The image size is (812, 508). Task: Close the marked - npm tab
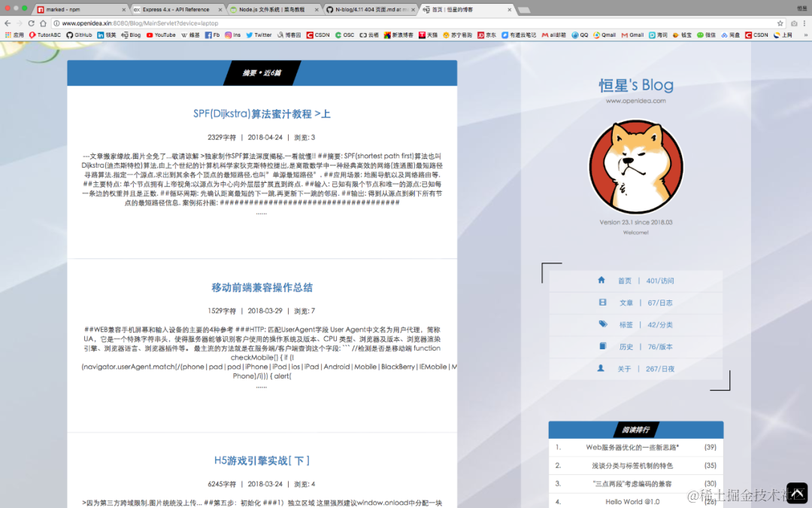coord(124,9)
